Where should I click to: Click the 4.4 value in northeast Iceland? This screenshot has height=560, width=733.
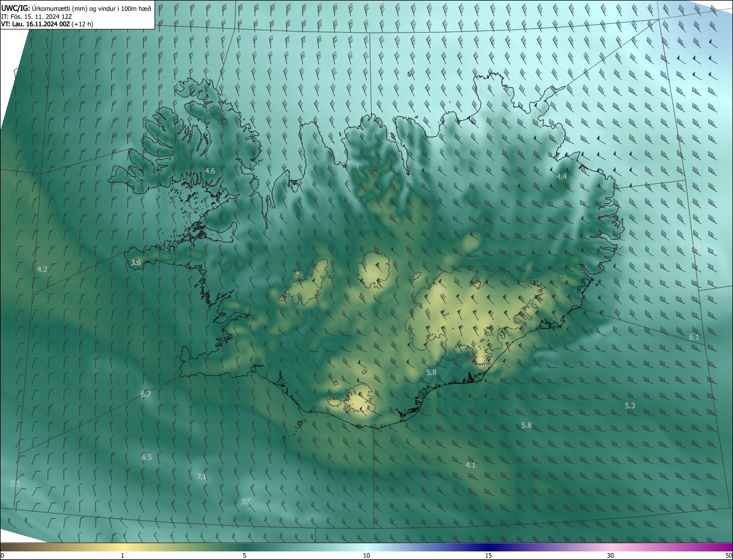(562, 177)
